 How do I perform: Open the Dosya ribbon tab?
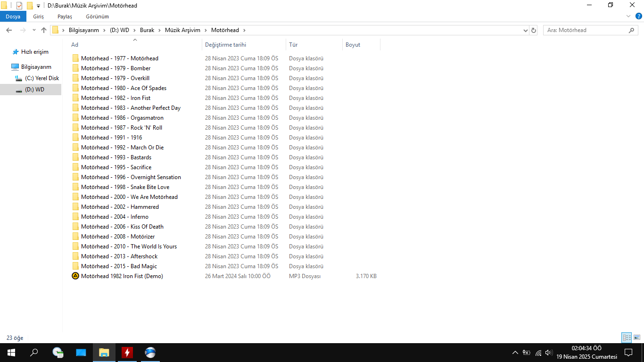(13, 16)
